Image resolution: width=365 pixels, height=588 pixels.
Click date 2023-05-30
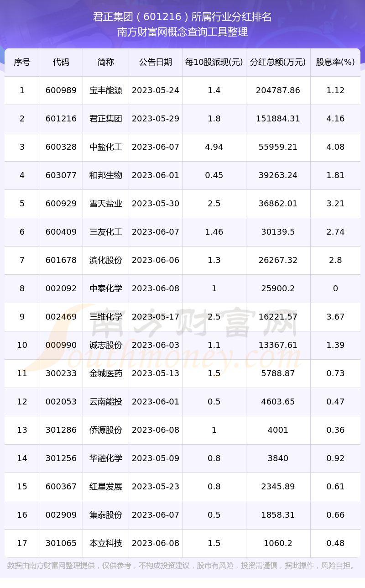[x=156, y=204]
